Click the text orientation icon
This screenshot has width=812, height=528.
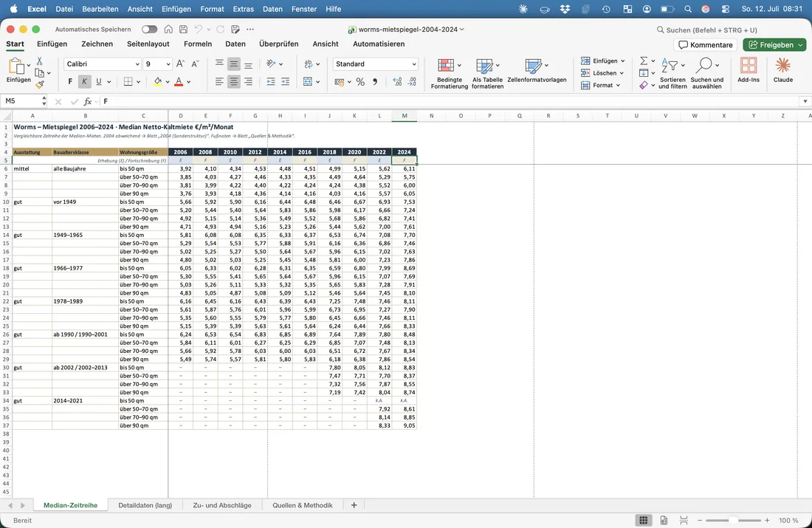pyautogui.click(x=271, y=64)
